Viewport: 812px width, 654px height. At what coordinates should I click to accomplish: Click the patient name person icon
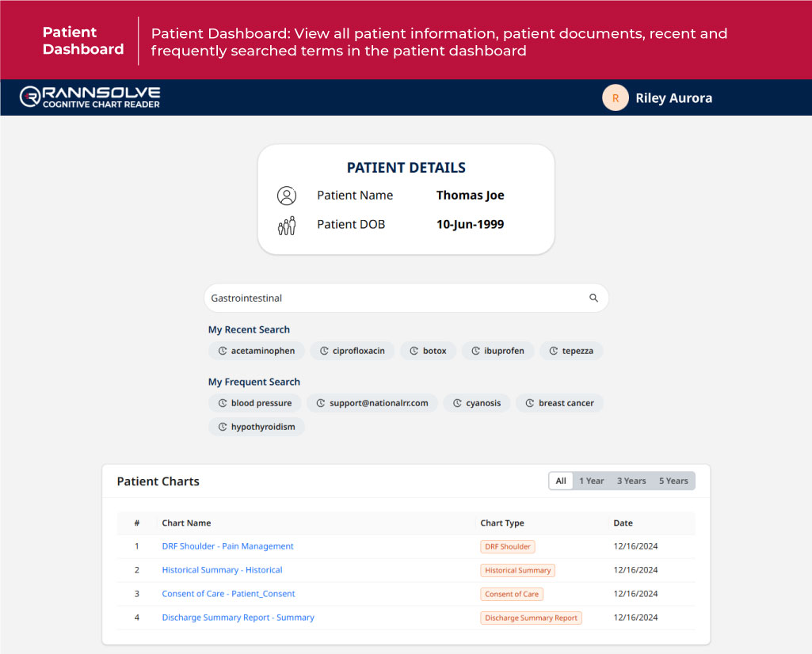[286, 196]
